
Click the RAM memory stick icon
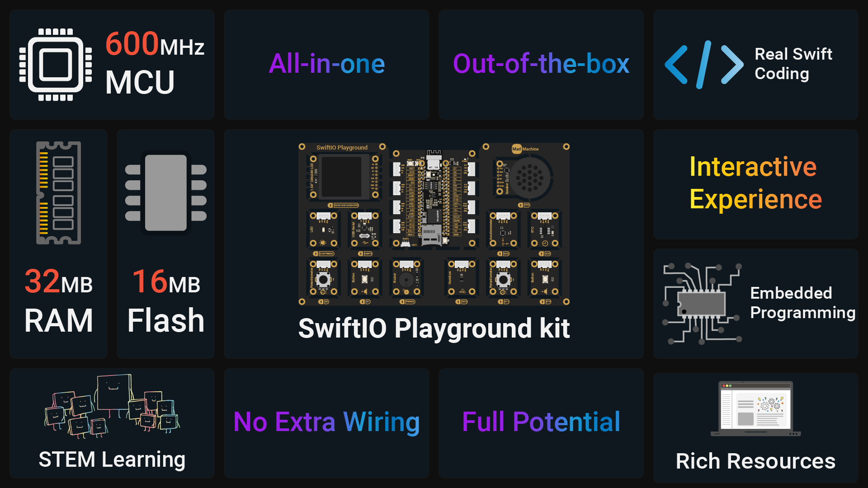coord(59,193)
